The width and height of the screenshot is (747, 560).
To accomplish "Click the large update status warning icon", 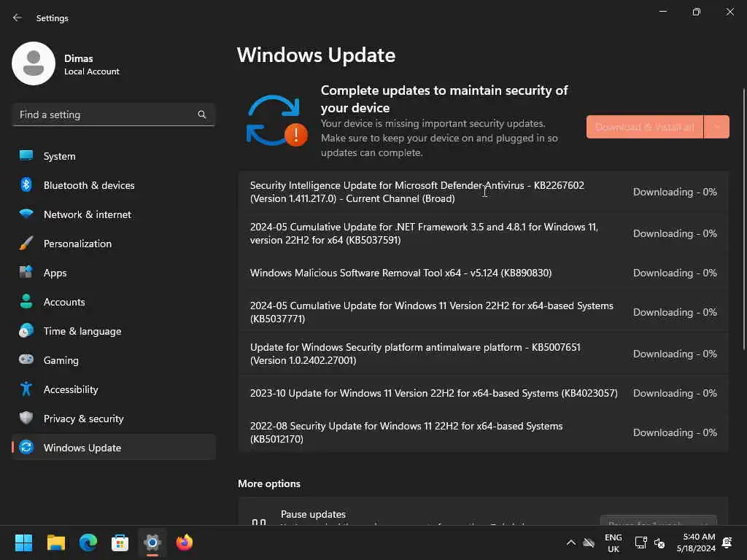I will coord(276,121).
